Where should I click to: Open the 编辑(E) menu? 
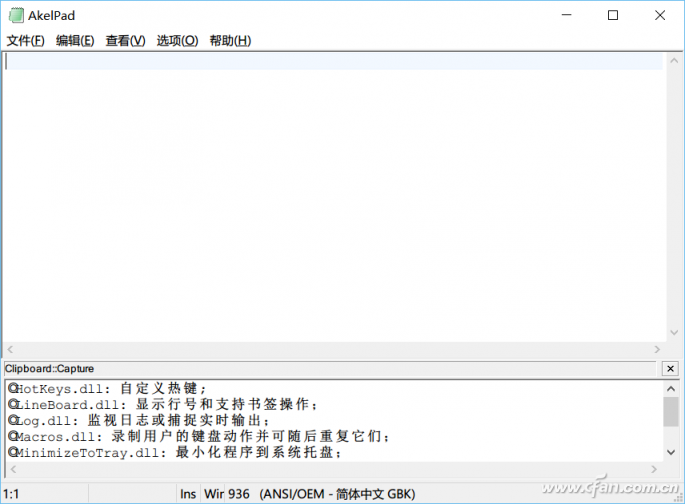pyautogui.click(x=75, y=41)
